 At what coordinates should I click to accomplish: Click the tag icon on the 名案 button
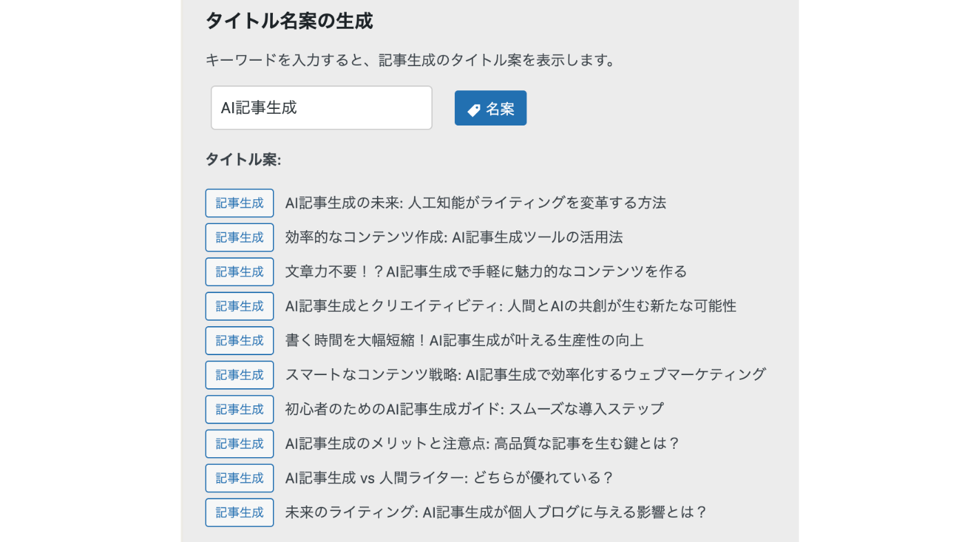click(473, 110)
